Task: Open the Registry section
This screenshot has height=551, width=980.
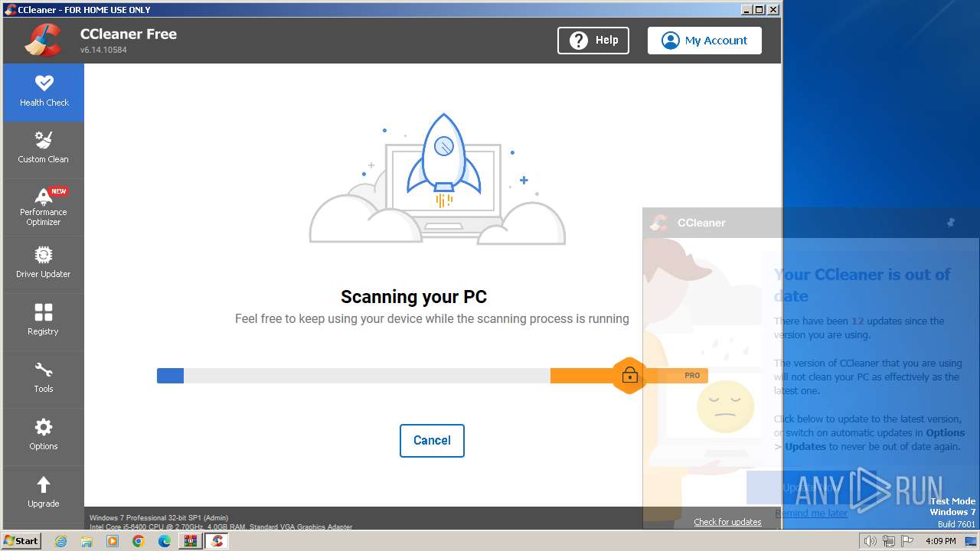Action: [x=44, y=322]
